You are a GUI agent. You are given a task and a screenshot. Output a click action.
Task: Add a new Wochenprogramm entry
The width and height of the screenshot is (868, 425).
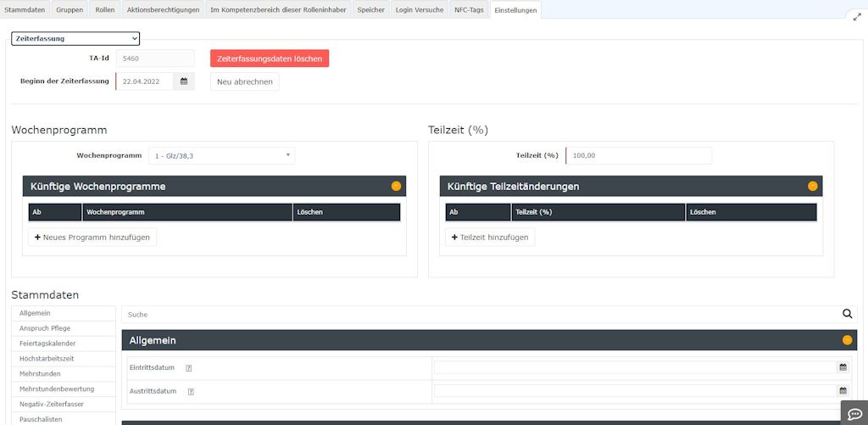tap(92, 238)
